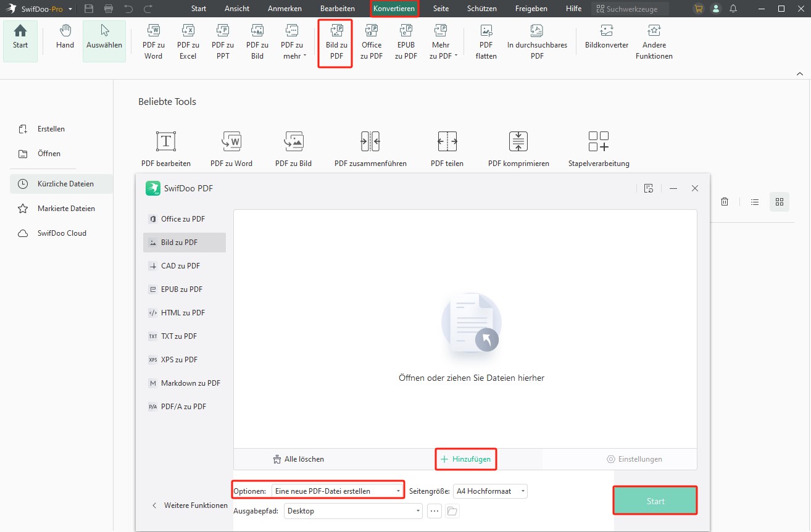The image size is (811, 532).
Task: Click EPUB zu PDF in the ribbon
Action: coord(406,42)
